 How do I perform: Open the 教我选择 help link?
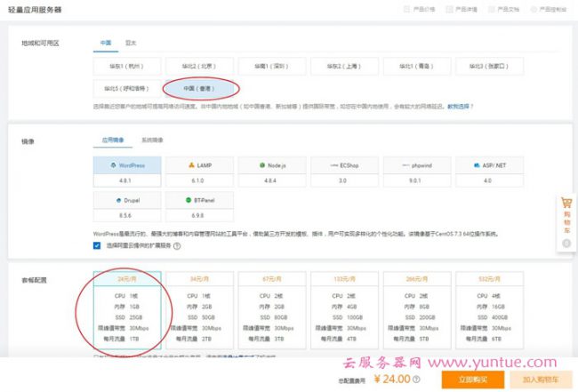(458, 106)
